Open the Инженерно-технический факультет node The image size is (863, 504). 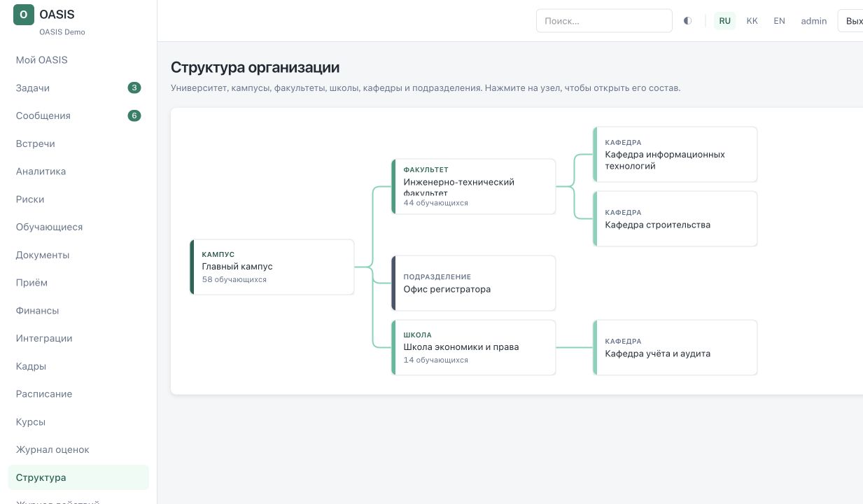point(474,186)
